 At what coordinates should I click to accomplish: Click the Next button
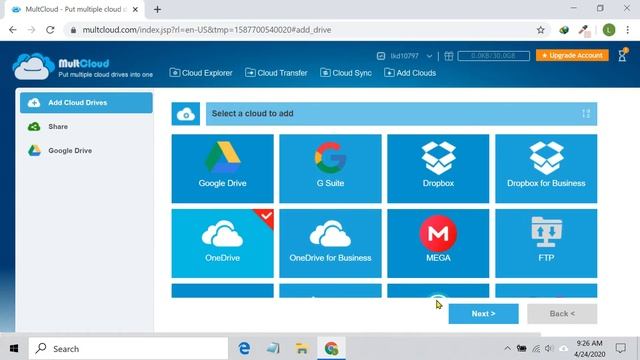(x=483, y=313)
